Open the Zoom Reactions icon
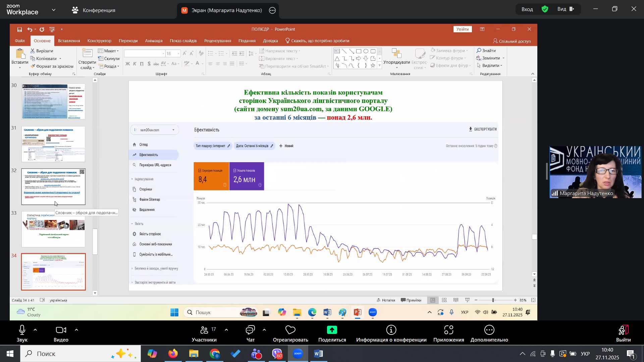This screenshot has height=362, width=644. (x=290, y=330)
